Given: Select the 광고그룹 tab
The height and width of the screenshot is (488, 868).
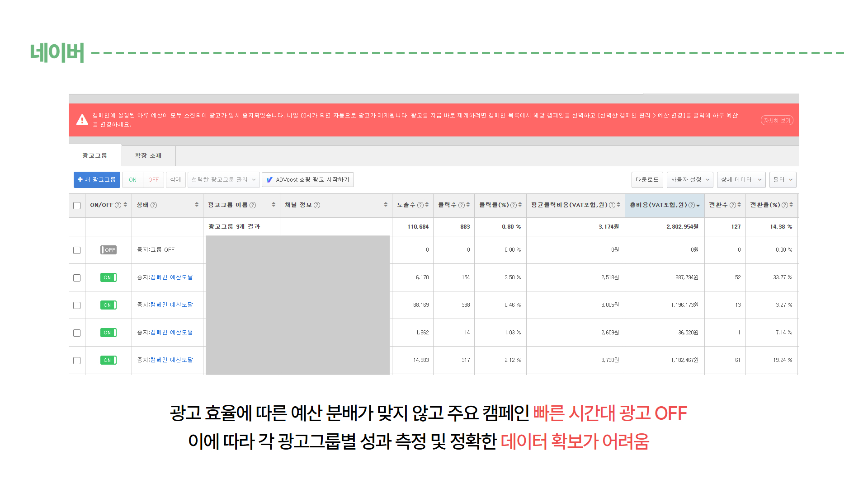Looking at the screenshot, I should [95, 155].
